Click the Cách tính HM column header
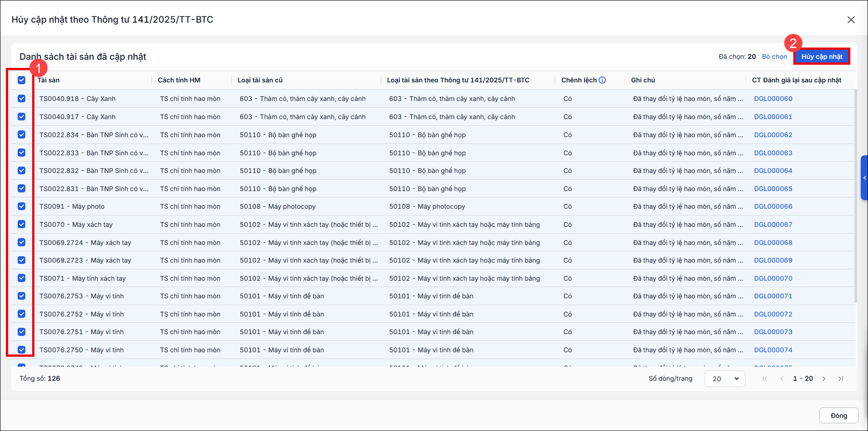The width and height of the screenshot is (868, 431). pos(179,80)
